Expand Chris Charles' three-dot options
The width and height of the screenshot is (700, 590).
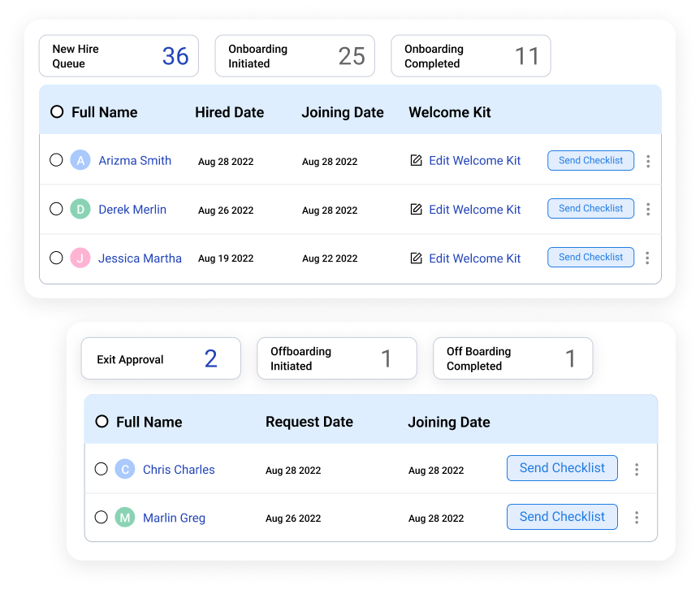[x=637, y=468]
